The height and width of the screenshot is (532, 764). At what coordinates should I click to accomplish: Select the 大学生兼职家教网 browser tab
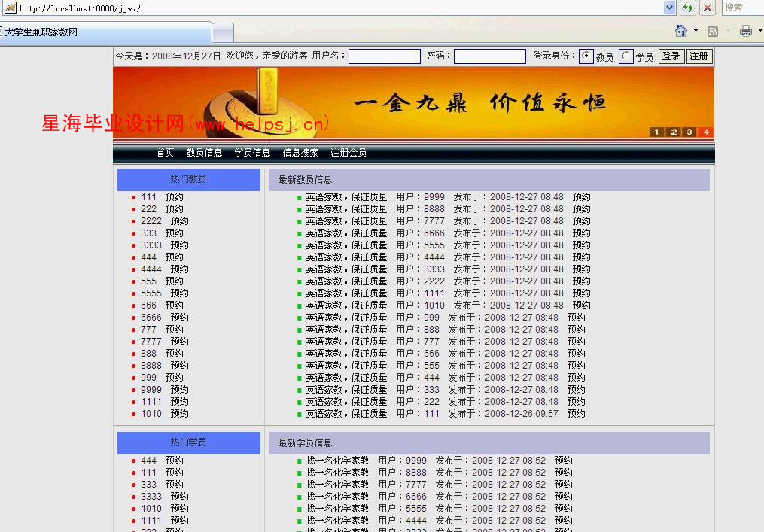pyautogui.click(x=105, y=32)
